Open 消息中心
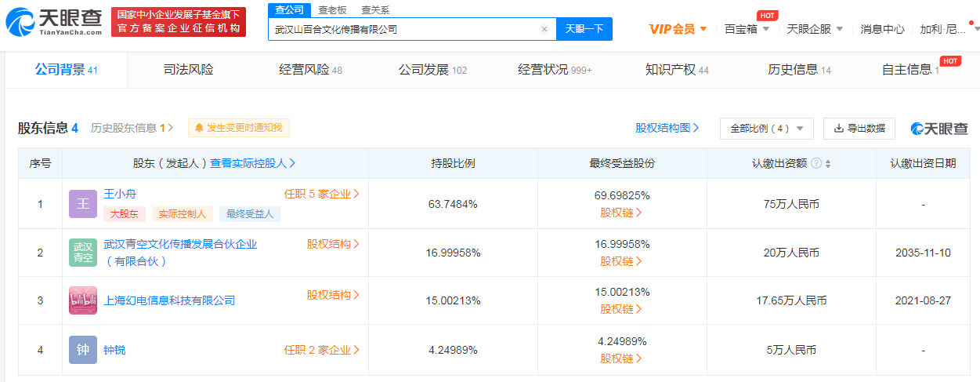Image resolution: width=980 pixels, height=382 pixels. [882, 29]
